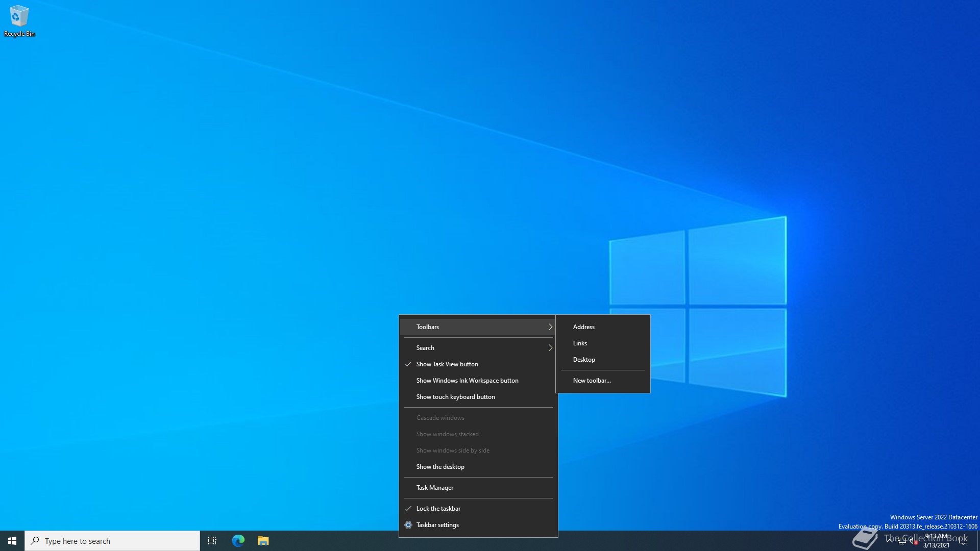Click the gear icon beside Taskbar settings

[x=408, y=525]
